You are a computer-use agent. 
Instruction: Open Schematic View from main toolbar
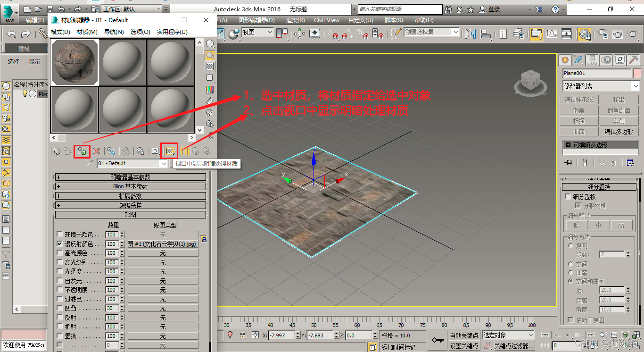[x=567, y=34]
